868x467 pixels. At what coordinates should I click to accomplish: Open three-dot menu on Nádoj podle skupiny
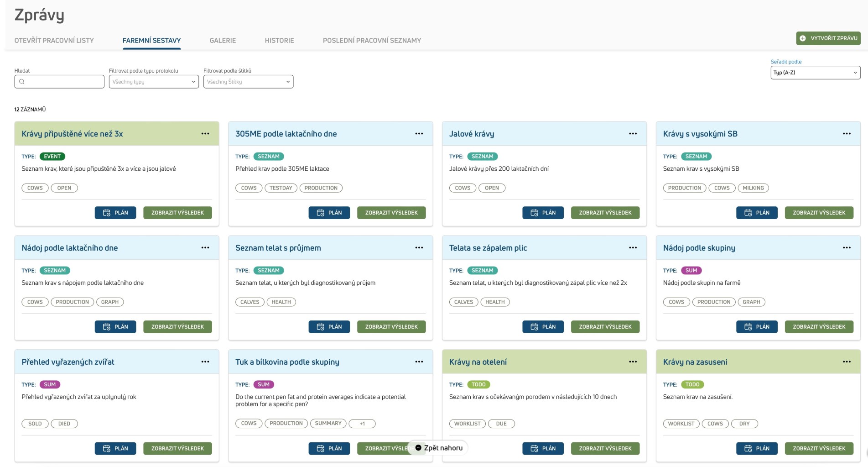pyautogui.click(x=847, y=248)
